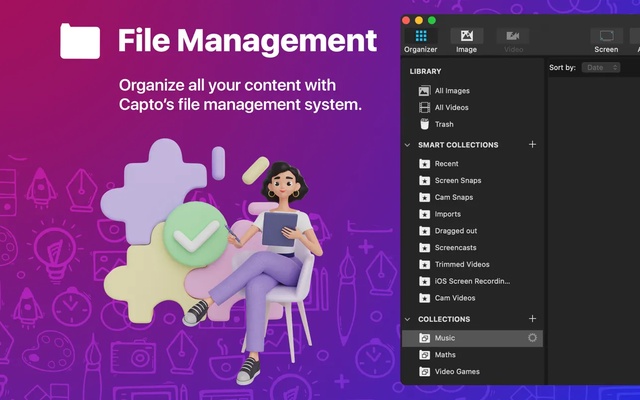Viewport: 640px width, 400px height.
Task: Click the Cam Videos folder icon
Action: click(x=424, y=298)
